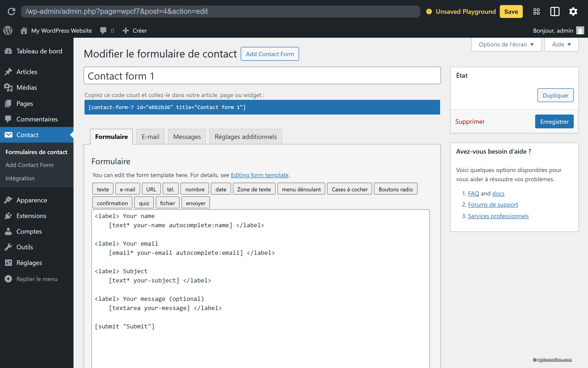This screenshot has height=368, width=588.
Task: Click the Comptes user icon
Action: (x=8, y=231)
